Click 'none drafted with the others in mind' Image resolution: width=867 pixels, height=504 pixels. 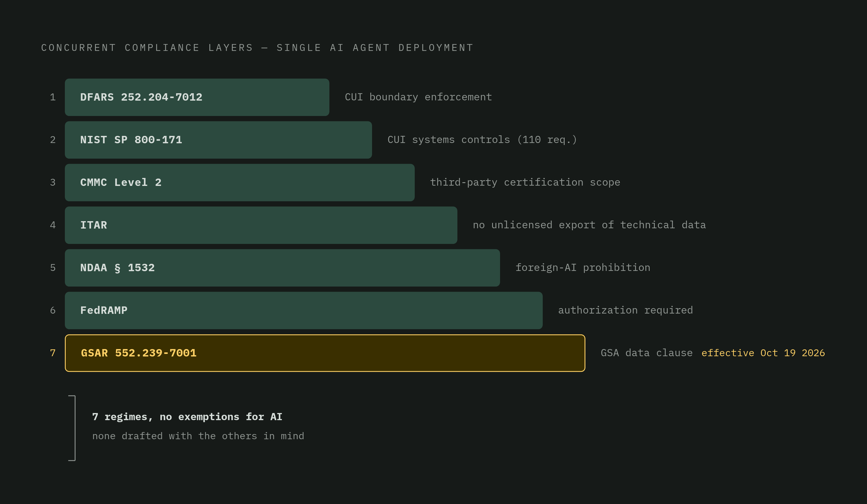[198, 436]
